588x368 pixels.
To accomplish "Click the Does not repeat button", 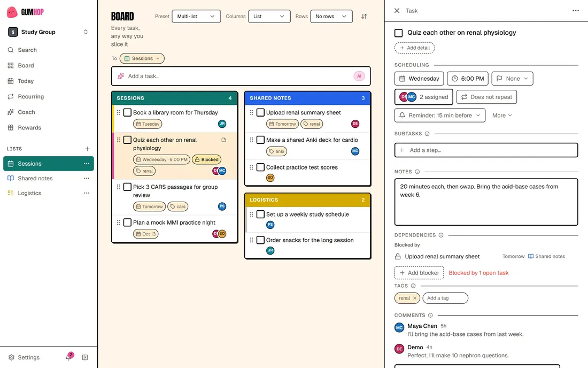I will pos(487,97).
